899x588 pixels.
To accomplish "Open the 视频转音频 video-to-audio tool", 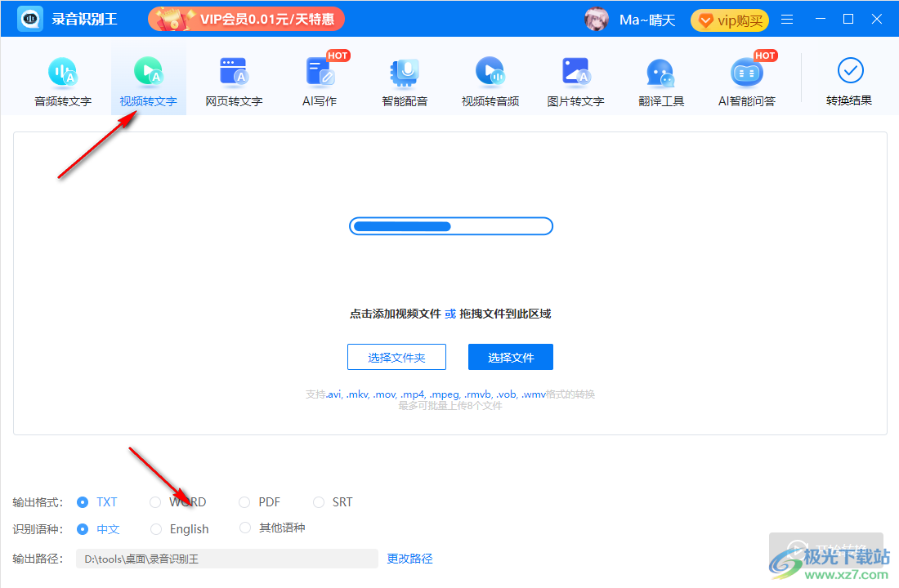I will [x=490, y=82].
